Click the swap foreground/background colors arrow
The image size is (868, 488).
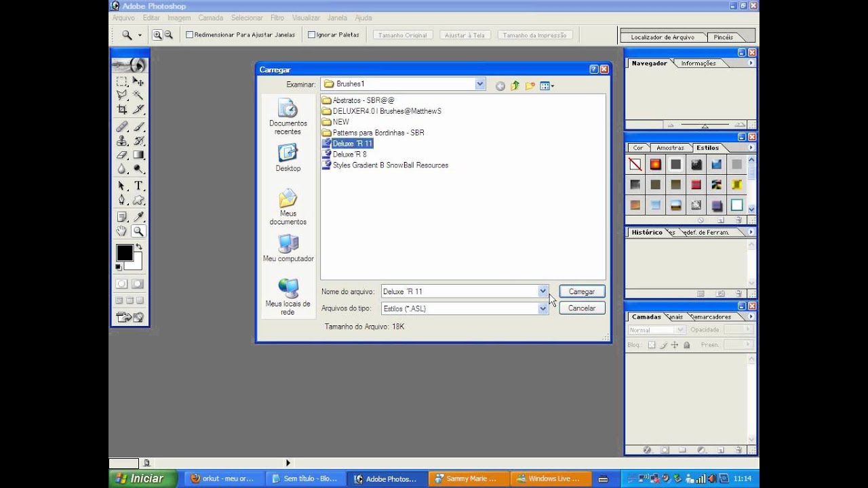139,247
